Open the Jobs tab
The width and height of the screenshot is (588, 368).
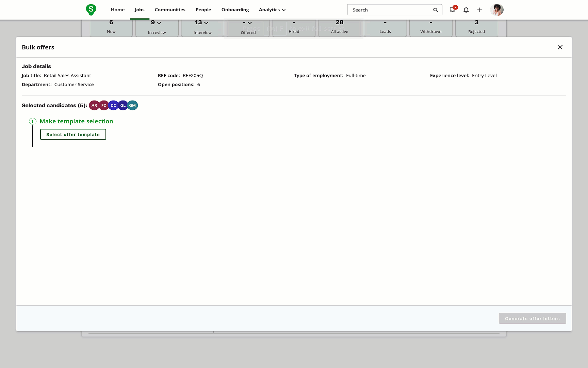click(140, 10)
